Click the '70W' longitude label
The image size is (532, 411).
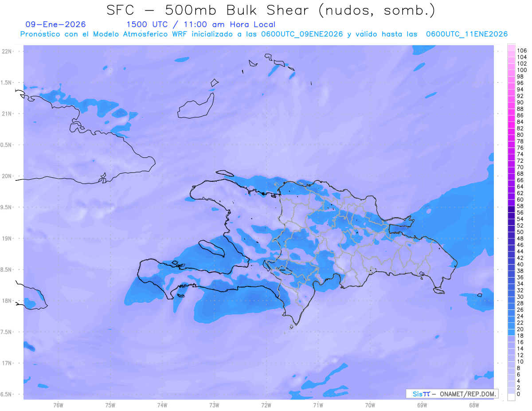coord(370,405)
